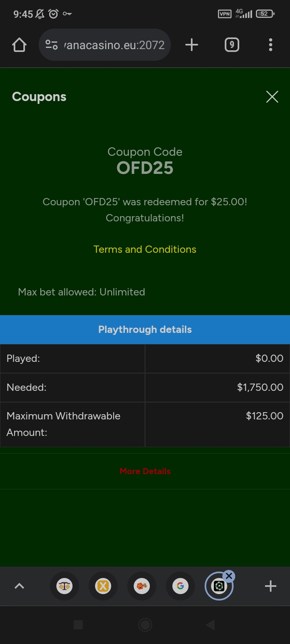The height and width of the screenshot is (644, 290).
Task: Tap the address bar URL field
Action: 115,45
